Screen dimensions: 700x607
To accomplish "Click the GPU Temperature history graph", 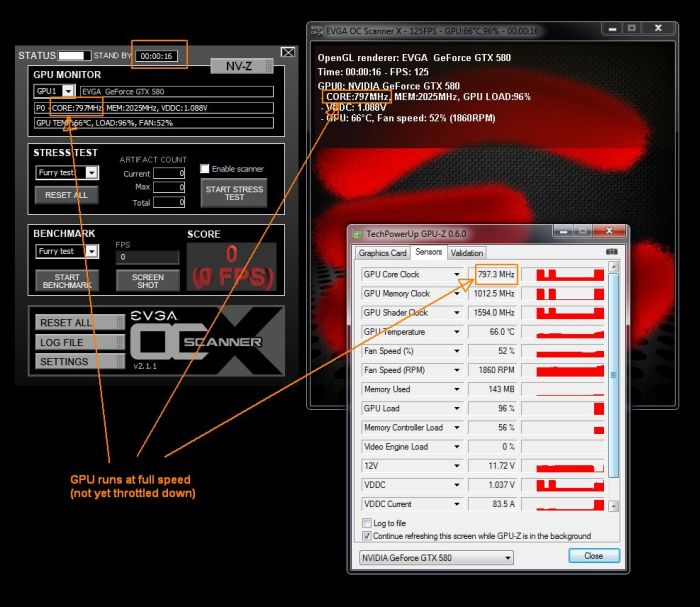I will (562, 332).
